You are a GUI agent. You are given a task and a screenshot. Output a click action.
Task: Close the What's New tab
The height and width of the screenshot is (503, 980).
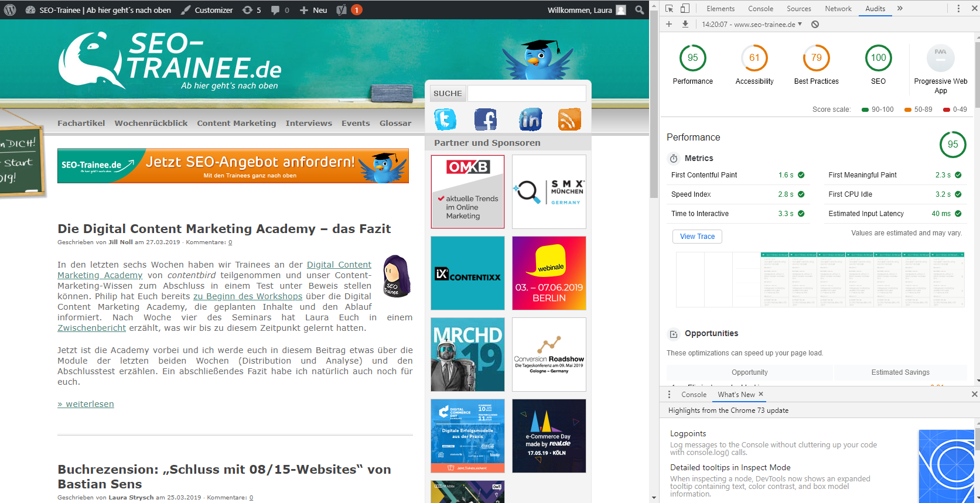tap(761, 394)
